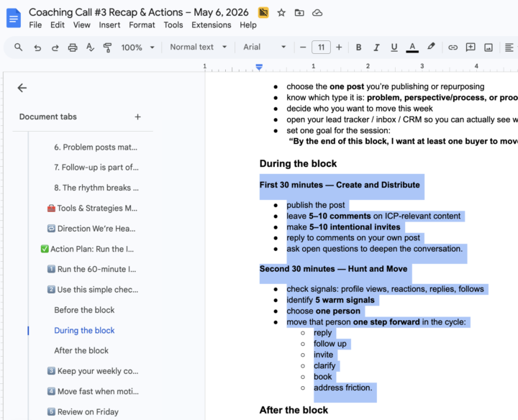Jump to outline item '8. The rhythm breaks ...'
Image resolution: width=518 pixels, height=420 pixels.
[96, 188]
